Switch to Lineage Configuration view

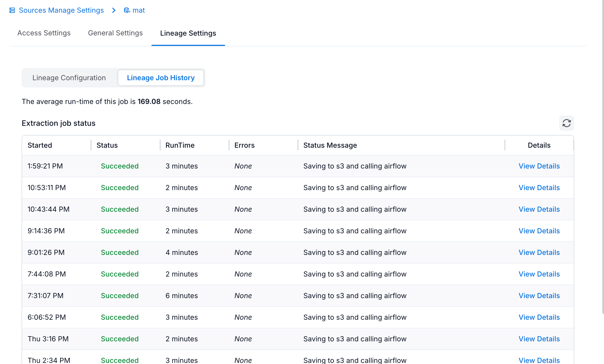coord(69,78)
